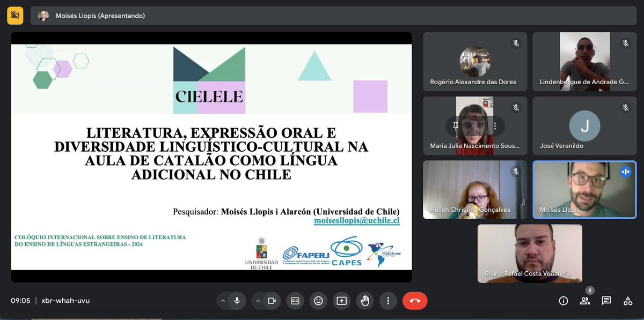
Task: Open three-dot options on Maria Julia's tile
Action: coord(494,126)
